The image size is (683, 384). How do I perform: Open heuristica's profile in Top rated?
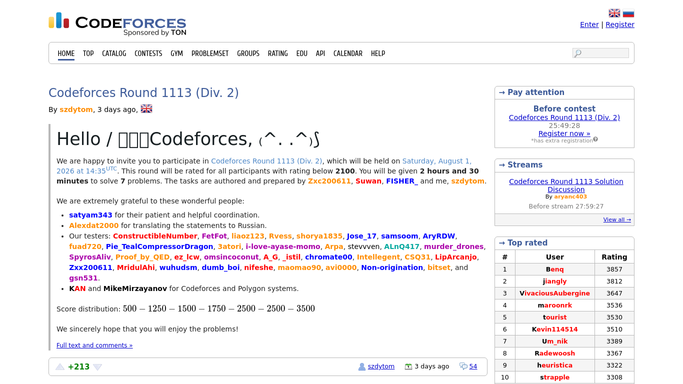555,365
